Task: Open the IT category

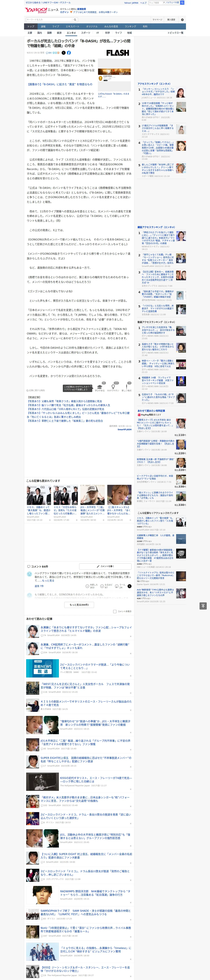Action: pos(98,33)
